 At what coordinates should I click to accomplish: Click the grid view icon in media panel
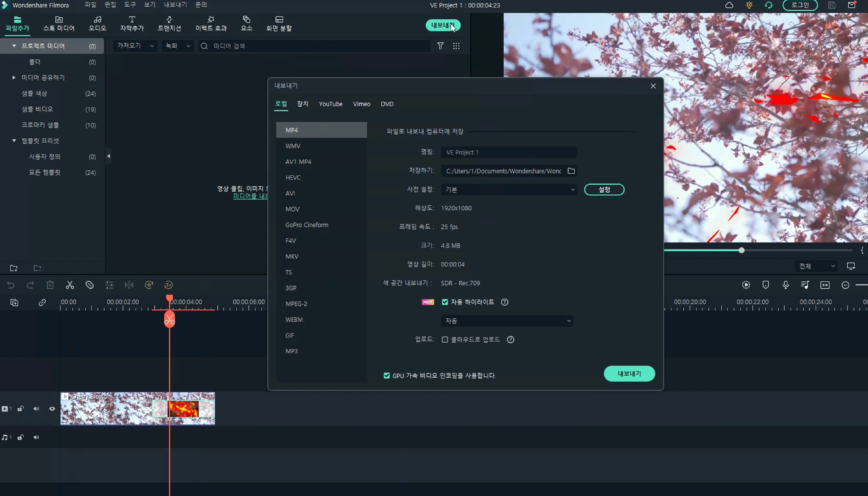coord(456,46)
